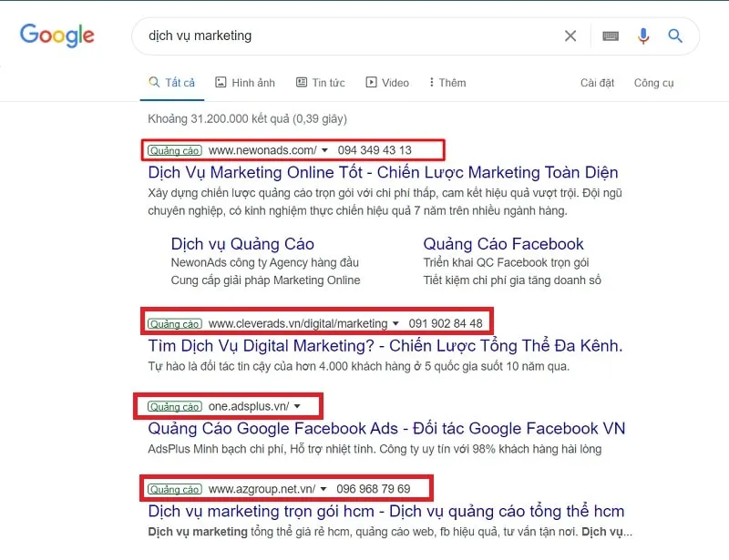This screenshot has height=560, width=729.
Task: Open the 'Dịch vụ Quảng Cáo' sitelink
Action: click(242, 244)
